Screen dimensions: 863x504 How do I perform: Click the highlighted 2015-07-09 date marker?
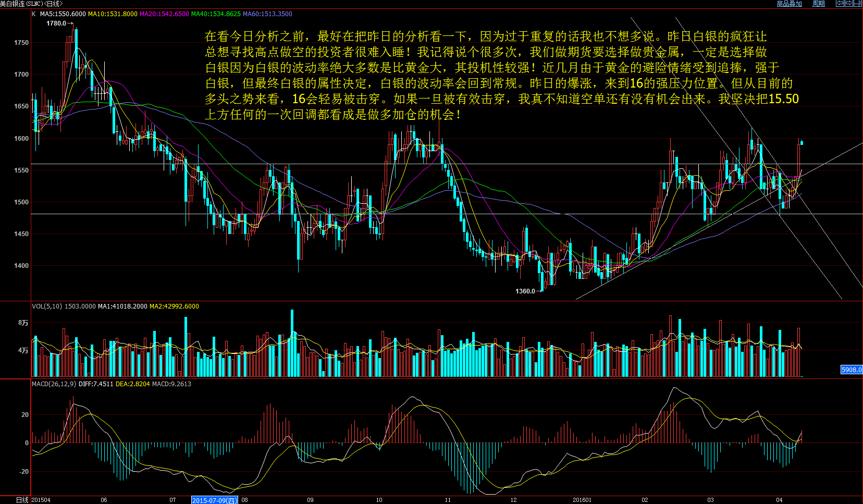click(x=215, y=500)
